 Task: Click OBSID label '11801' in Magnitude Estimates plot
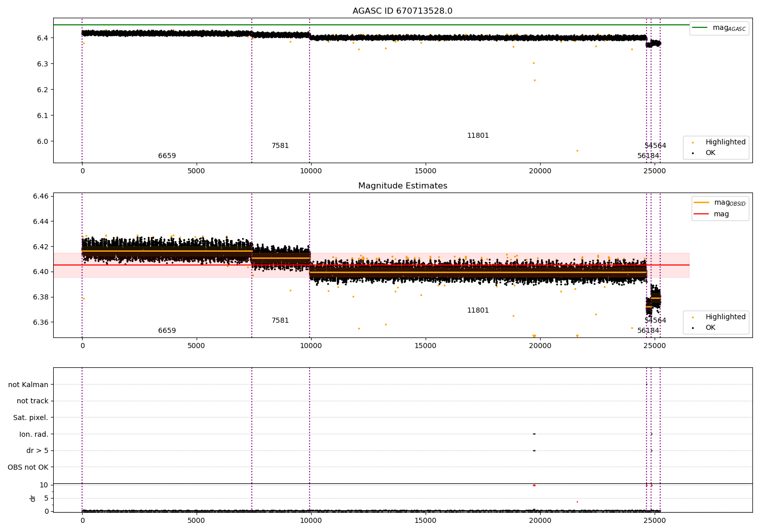click(x=478, y=311)
